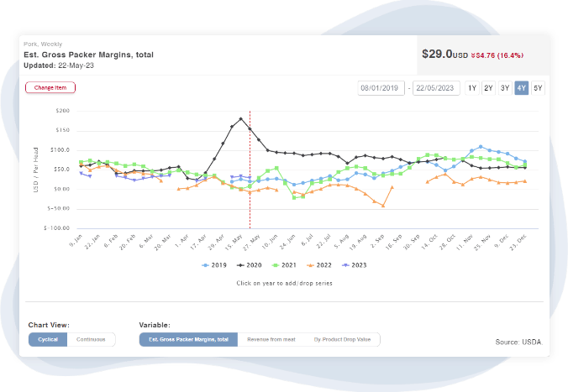Screen dimensions: 568x392
Task: Switch to Continuous chart view
Action: tap(91, 340)
